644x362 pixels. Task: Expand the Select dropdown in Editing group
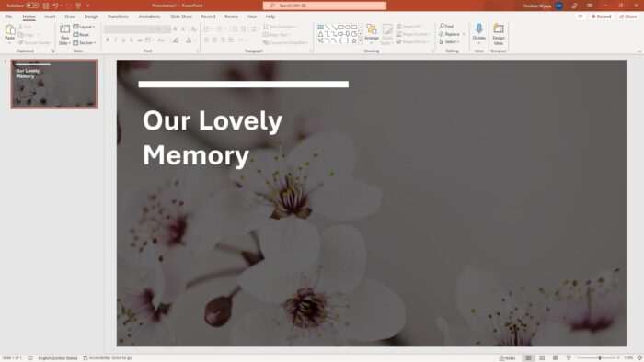(449, 42)
